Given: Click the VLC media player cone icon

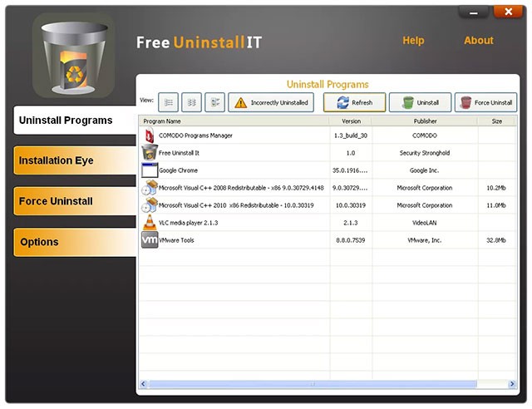Looking at the screenshot, I should pyautogui.click(x=149, y=222).
